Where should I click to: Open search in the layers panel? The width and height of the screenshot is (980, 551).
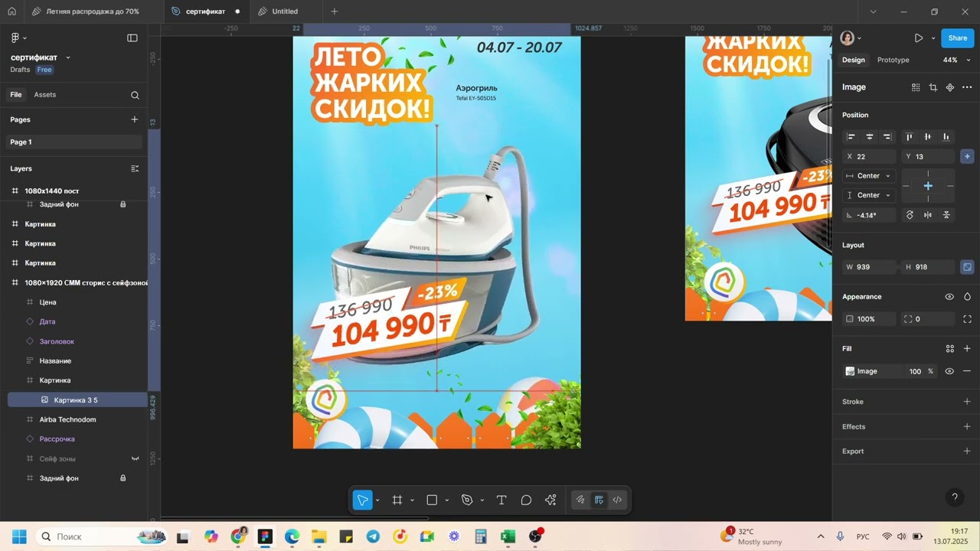point(135,95)
